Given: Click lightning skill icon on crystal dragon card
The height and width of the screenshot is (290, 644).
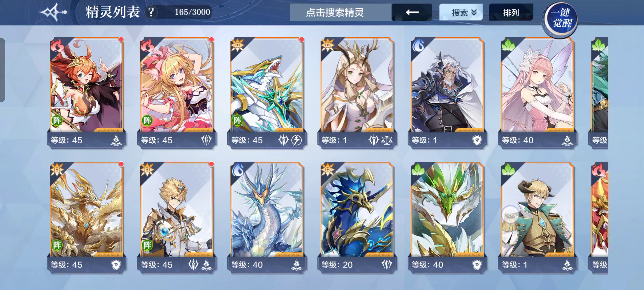Looking at the screenshot, I should [297, 140].
